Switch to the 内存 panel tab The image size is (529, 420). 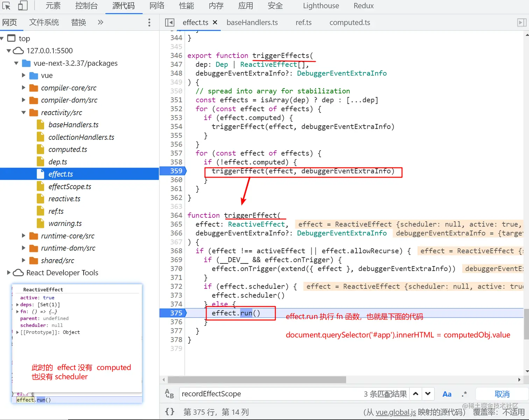pyautogui.click(x=216, y=6)
